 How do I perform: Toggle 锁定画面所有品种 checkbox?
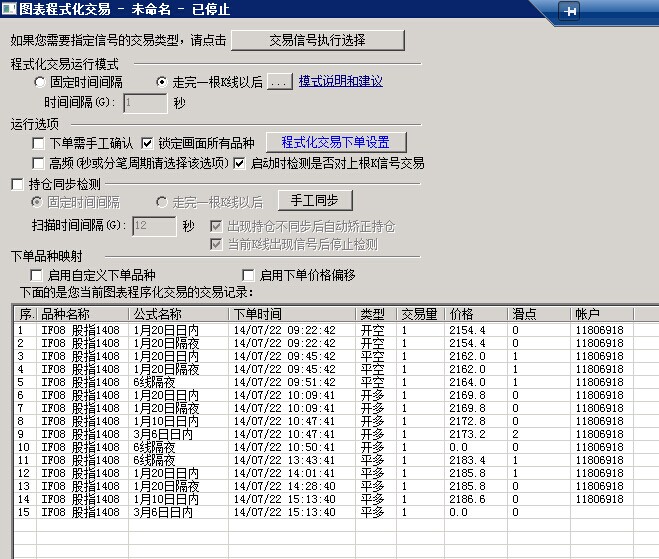pos(147,143)
